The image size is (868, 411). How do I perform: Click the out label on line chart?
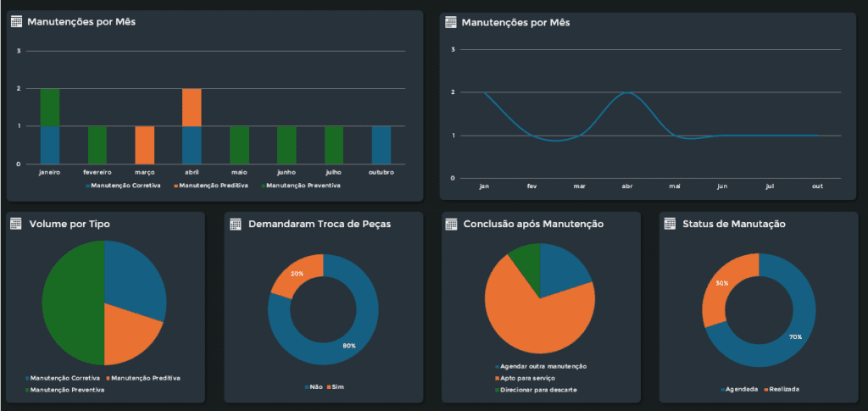tap(817, 186)
